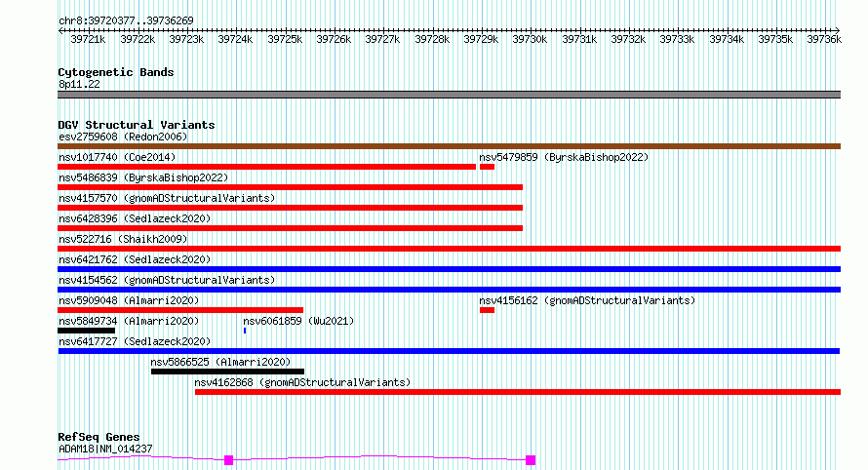This screenshot has width=868, height=470.
Task: Click the tiny blue marker under nsv6061859
Action: [x=245, y=331]
